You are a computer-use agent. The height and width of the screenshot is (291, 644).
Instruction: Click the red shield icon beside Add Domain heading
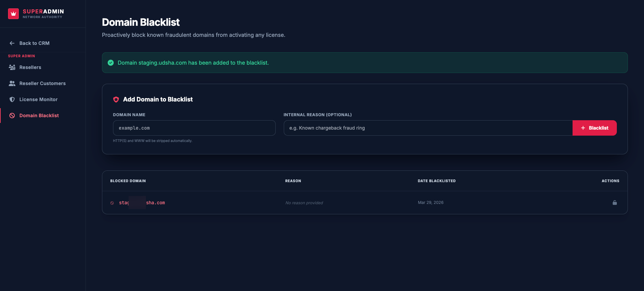click(x=116, y=99)
